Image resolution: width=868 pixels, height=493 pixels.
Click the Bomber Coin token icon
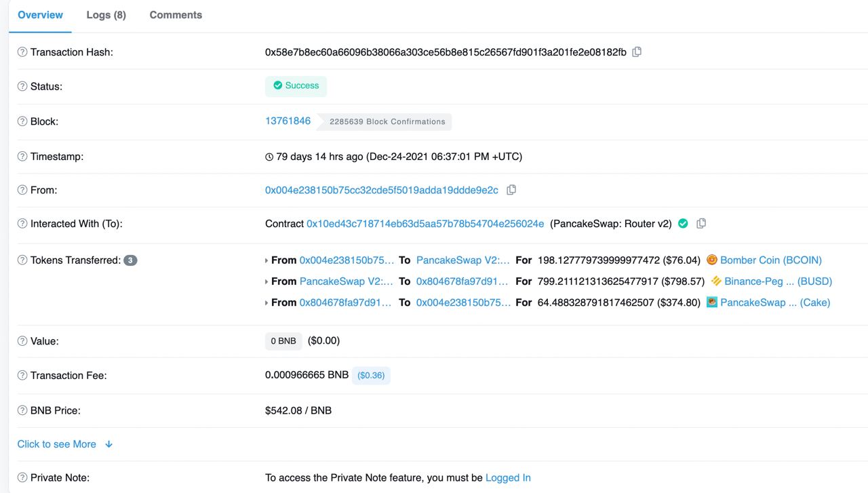(x=712, y=260)
